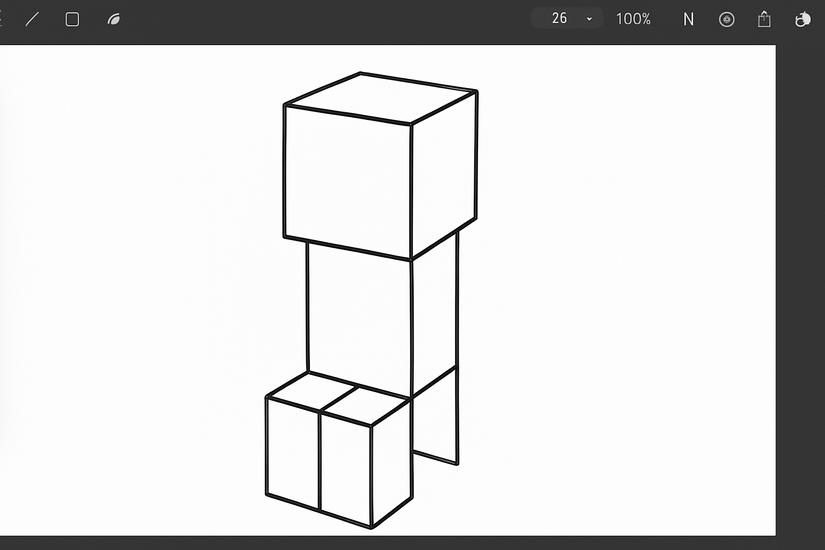Screen dimensions: 825x550
Task: Click the circular target icon in toolbar
Action: [x=727, y=19]
